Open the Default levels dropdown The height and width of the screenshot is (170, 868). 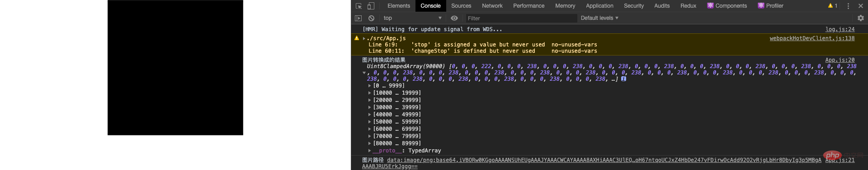tap(599, 18)
